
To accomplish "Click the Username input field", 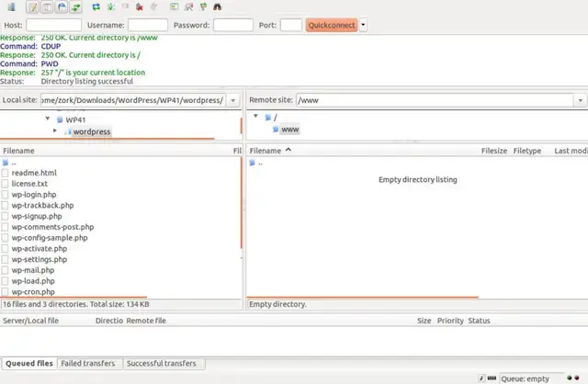I will click(x=148, y=25).
